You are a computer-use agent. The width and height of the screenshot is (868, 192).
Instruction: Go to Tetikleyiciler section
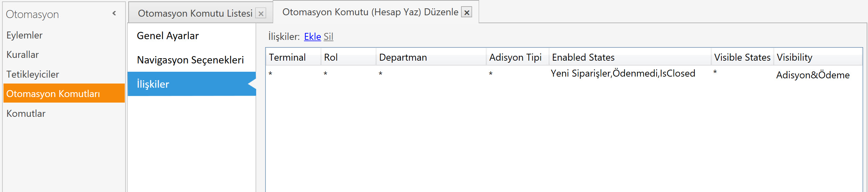(33, 74)
